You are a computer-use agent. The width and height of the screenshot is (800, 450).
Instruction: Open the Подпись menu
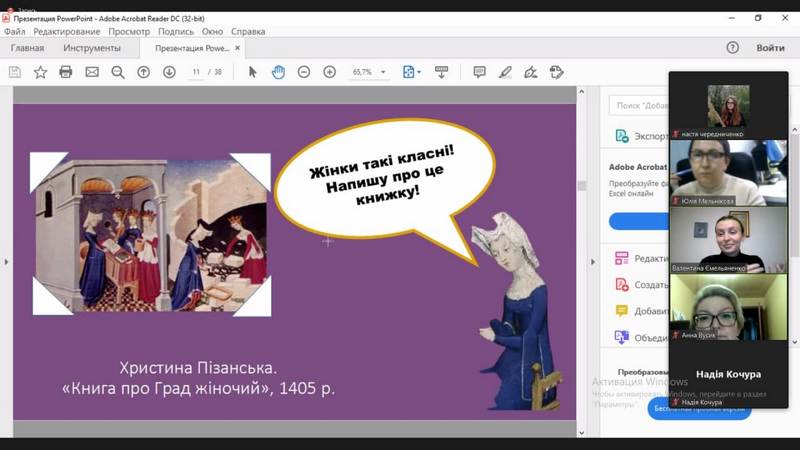pyautogui.click(x=176, y=31)
